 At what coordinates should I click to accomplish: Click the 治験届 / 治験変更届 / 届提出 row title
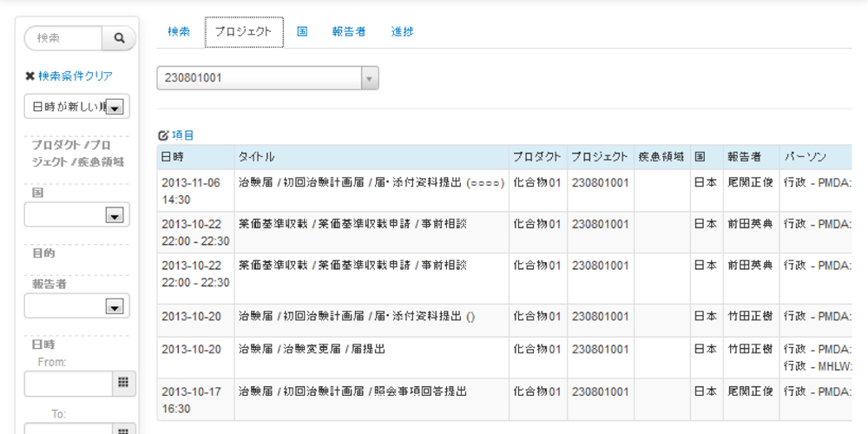coord(312,349)
